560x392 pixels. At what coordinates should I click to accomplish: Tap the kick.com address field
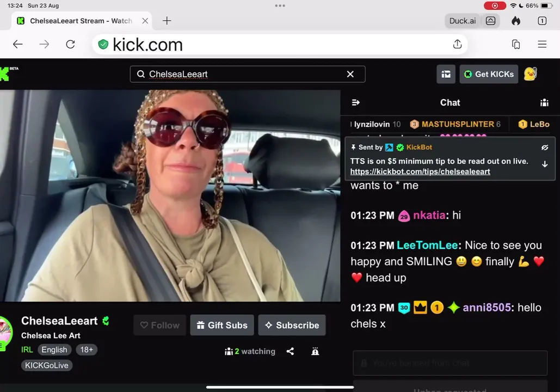tap(280, 44)
